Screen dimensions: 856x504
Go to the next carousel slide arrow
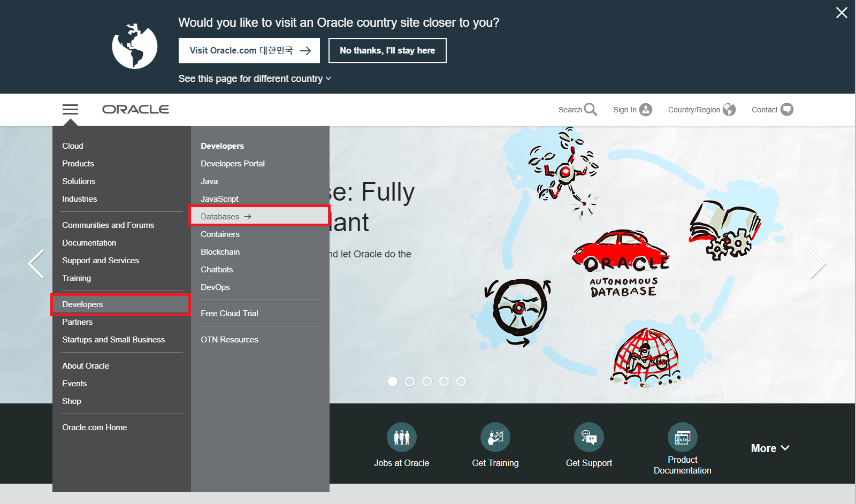[818, 264]
